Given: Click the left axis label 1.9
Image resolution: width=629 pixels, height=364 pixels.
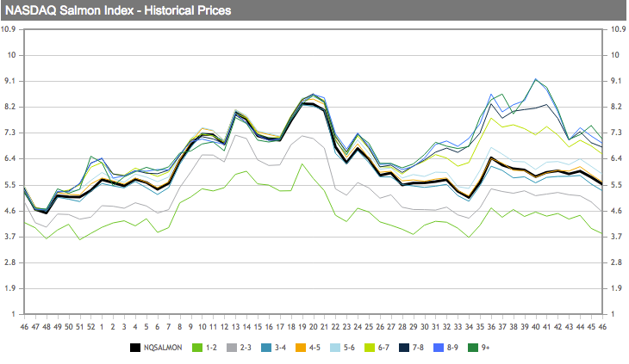Looking at the screenshot, I should pos(10,288).
